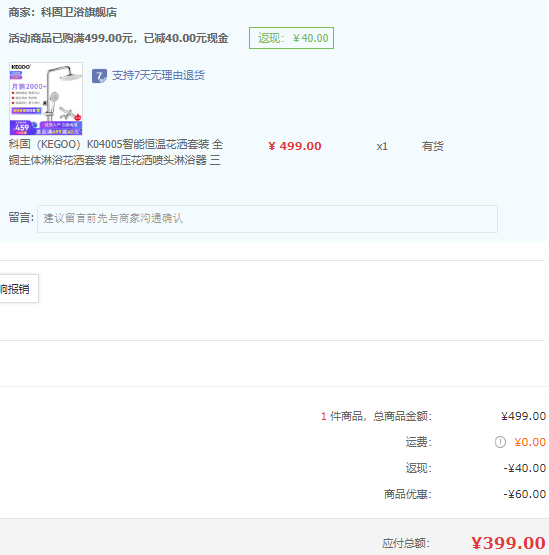549x555 pixels.
Task: Click the shipping fee info icon
Action: coord(500,442)
